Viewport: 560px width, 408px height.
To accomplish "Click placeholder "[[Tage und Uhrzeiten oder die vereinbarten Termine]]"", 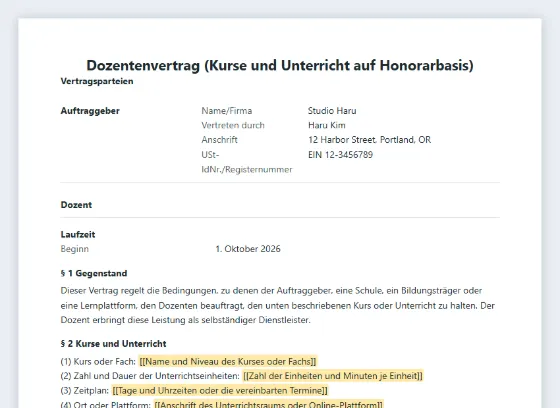I will [220, 390].
